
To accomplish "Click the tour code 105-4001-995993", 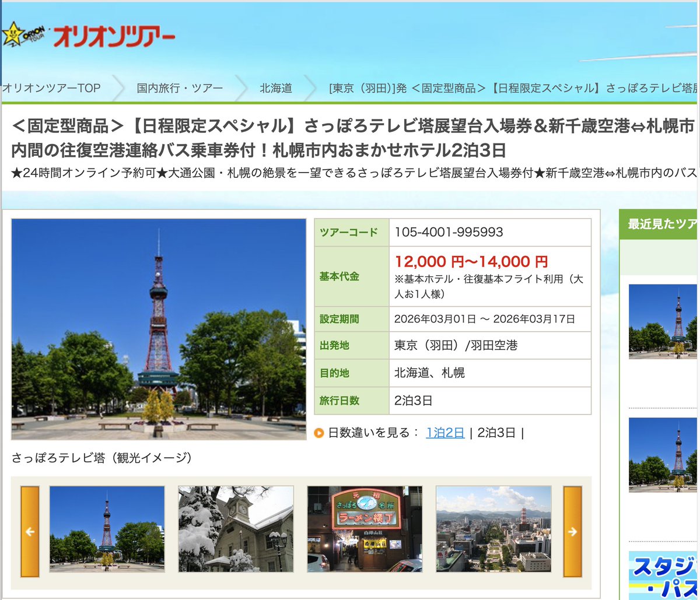I will [449, 232].
